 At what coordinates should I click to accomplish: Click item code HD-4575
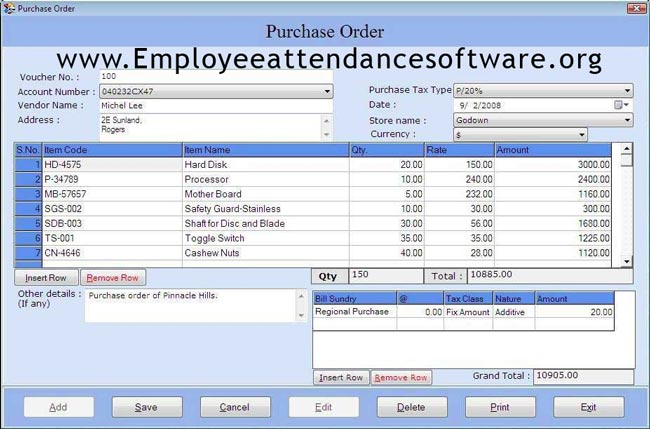tap(112, 165)
